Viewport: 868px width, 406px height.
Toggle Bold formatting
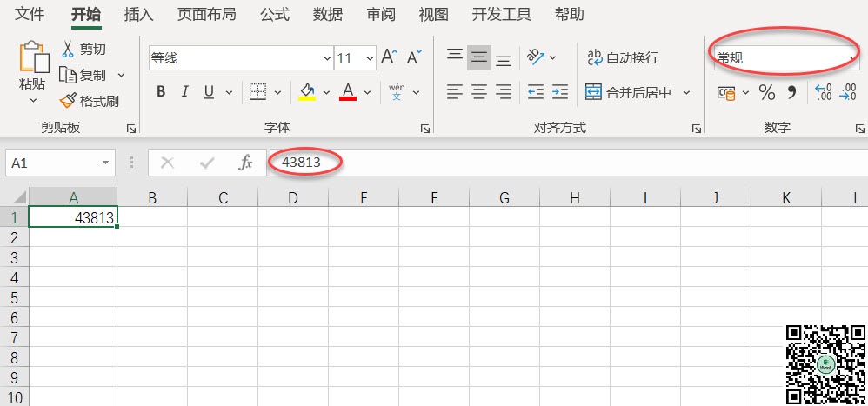coord(161,92)
